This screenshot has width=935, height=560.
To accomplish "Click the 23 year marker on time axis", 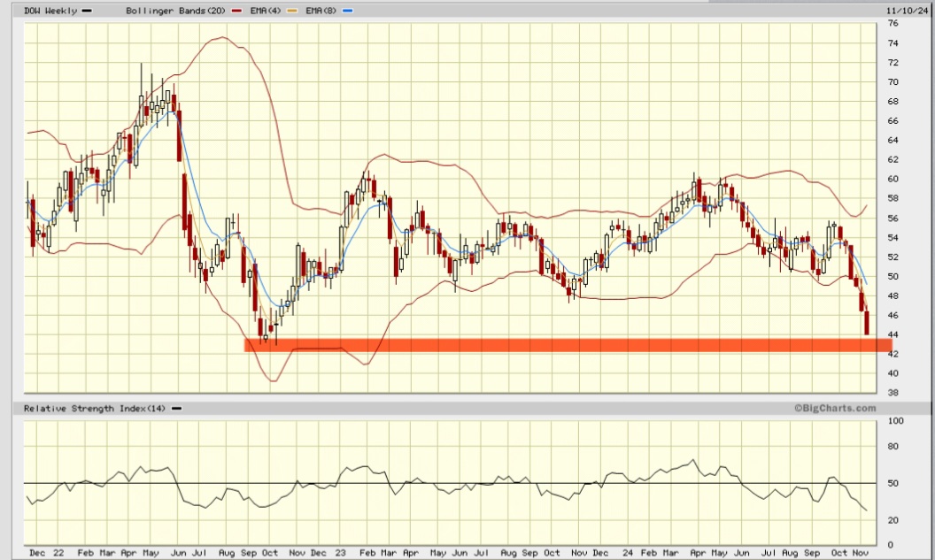I will pos(339,552).
